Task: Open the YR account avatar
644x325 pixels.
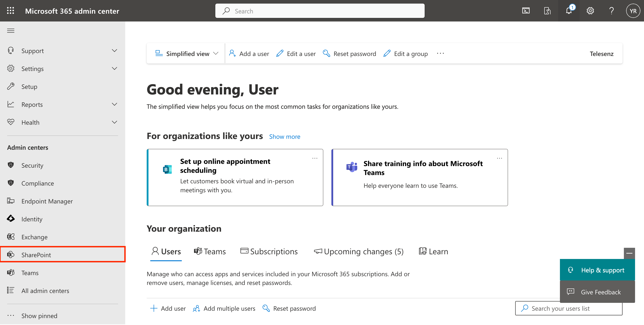Action: (x=633, y=11)
